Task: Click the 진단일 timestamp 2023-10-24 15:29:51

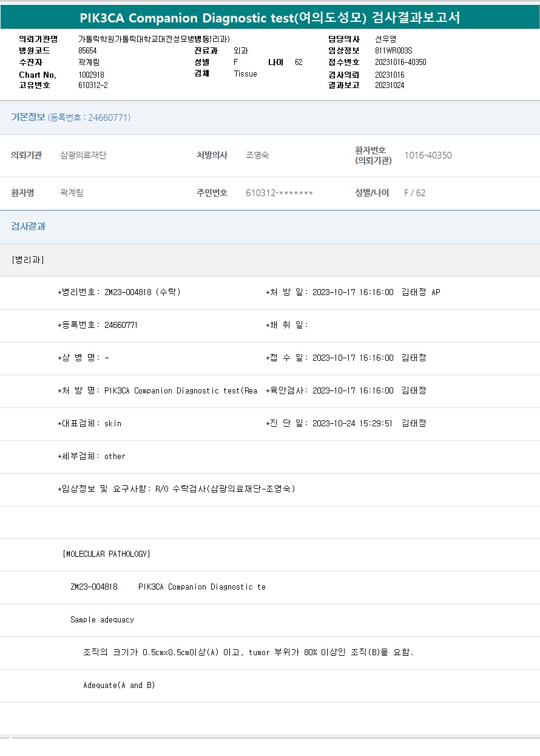Action: pyautogui.click(x=353, y=423)
